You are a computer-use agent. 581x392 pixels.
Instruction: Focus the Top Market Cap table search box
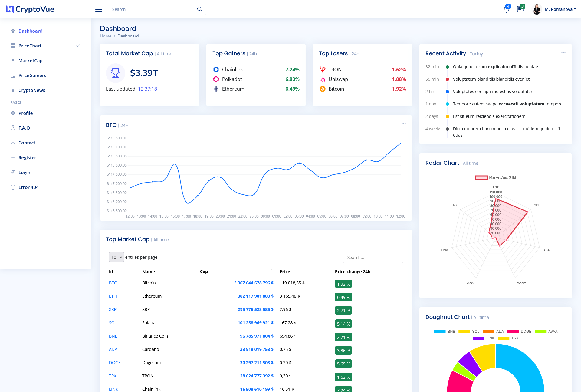(x=373, y=258)
